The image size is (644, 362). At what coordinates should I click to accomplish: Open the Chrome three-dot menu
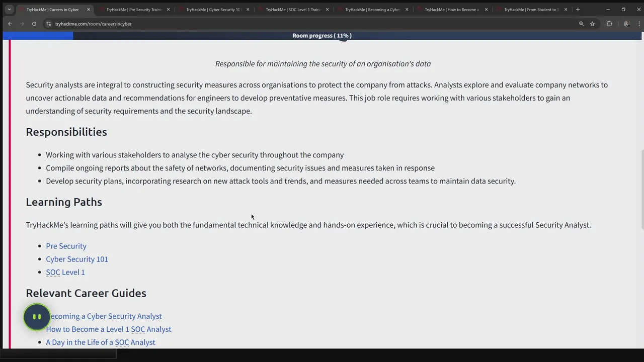point(639,24)
